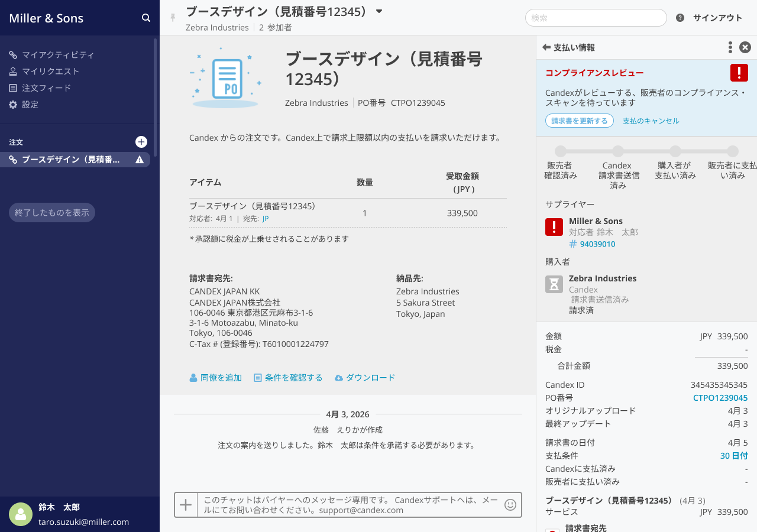Open 注文フィード from the sidebar
This screenshot has width=757, height=532.
(46, 88)
